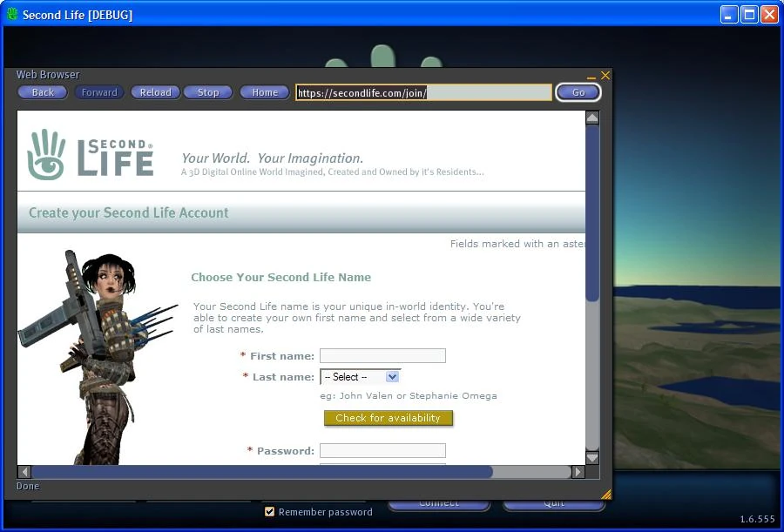784x532 pixels.
Task: Focus the URL address field
Action: (423, 92)
